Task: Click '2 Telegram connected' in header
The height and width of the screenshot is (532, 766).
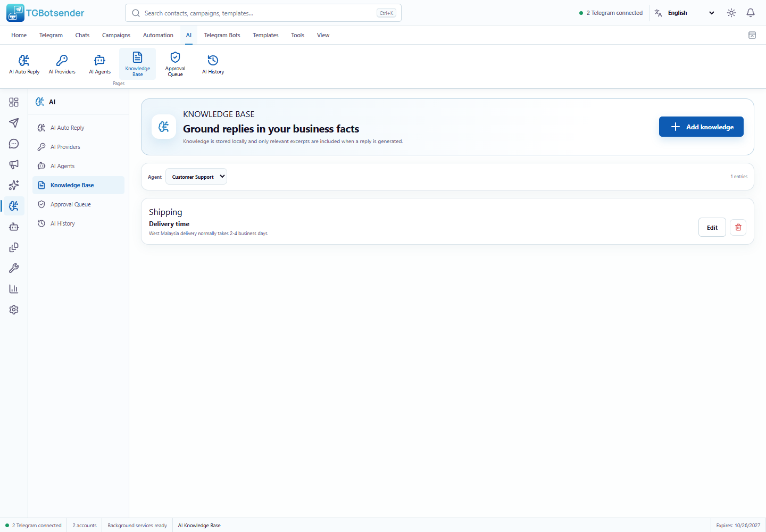Action: (x=611, y=13)
